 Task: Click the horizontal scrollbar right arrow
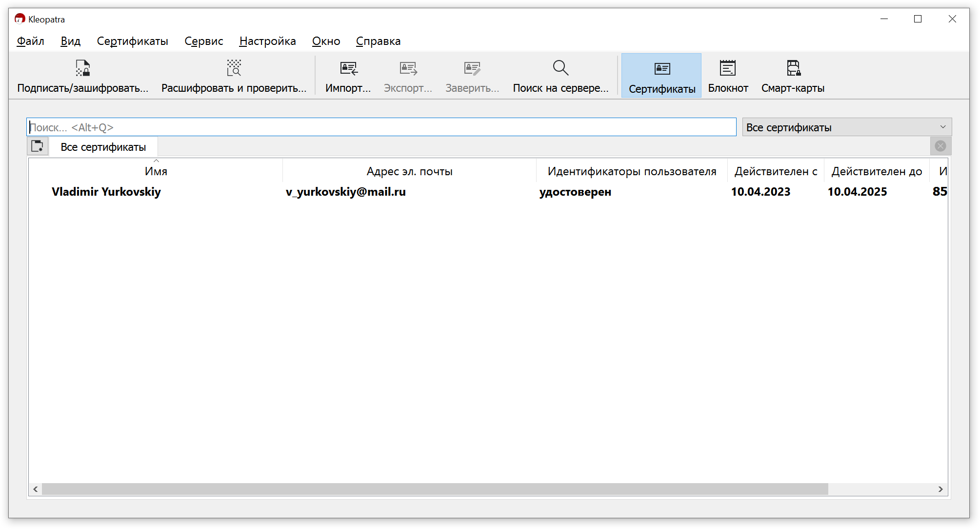940,489
